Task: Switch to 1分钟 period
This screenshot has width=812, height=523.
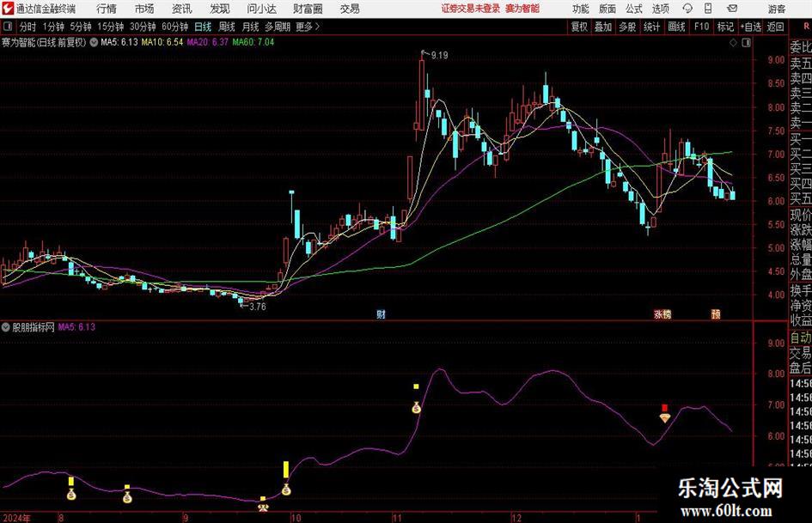Action: [x=52, y=27]
